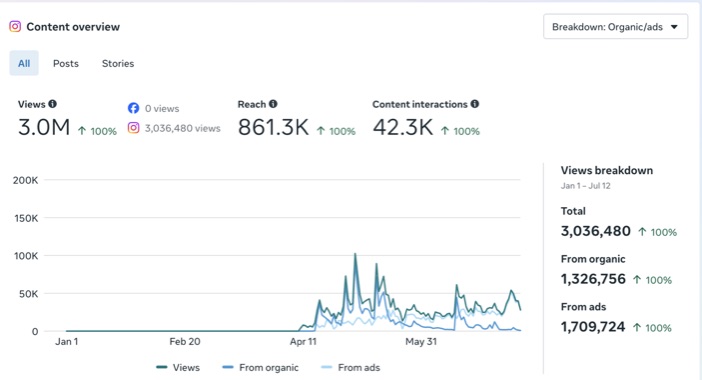702x380 pixels.
Task: Click the Total 3,036,480 views figure
Action: (595, 231)
